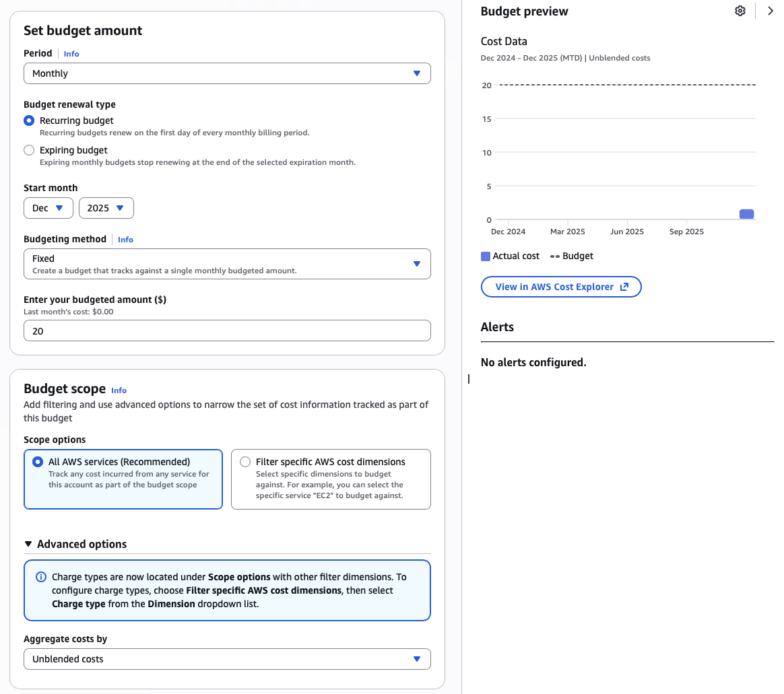784x694 pixels.
Task: Select the Recurring budget radio button
Action: [x=29, y=120]
